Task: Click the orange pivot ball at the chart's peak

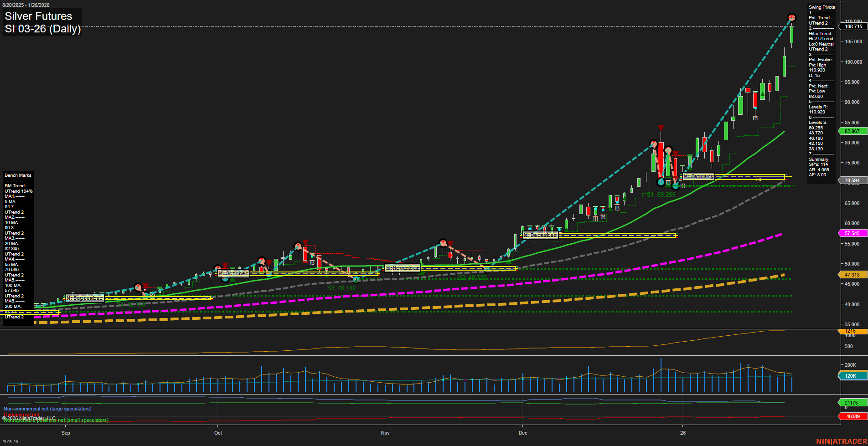Action: [792, 18]
